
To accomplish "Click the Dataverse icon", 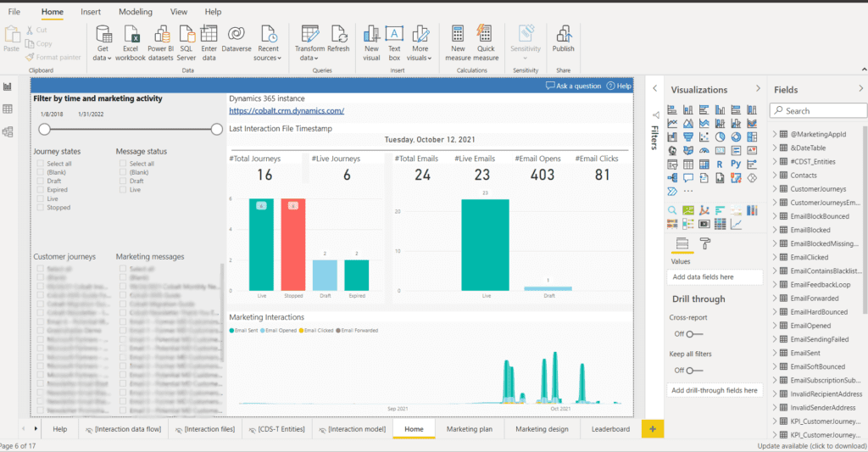I will coord(236,34).
